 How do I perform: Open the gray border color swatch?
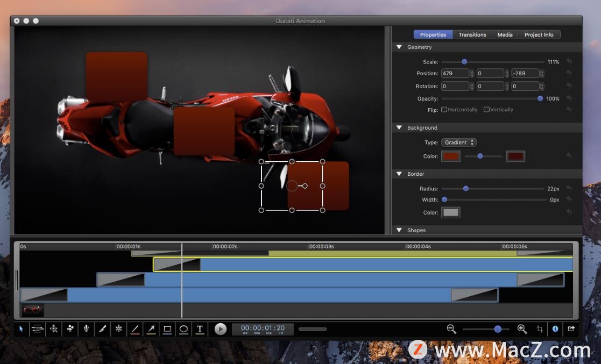point(451,213)
